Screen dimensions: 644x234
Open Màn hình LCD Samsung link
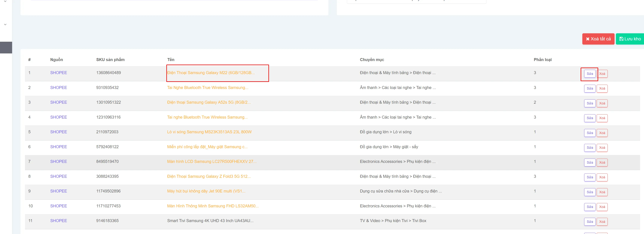click(x=212, y=162)
